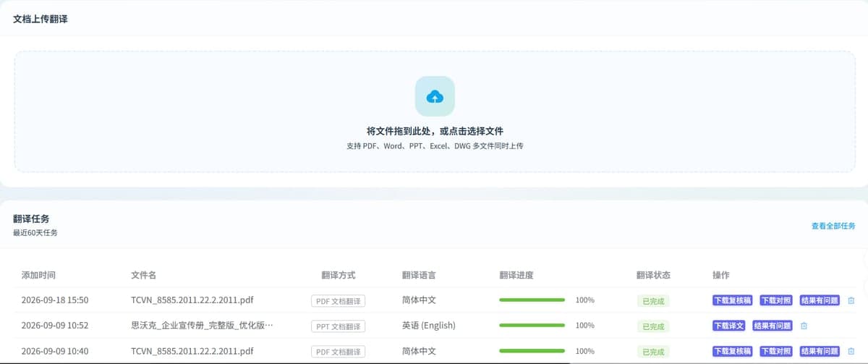The width and height of the screenshot is (868, 364).
Task: Click the 已完成 status of the 思沃克 PPT task
Action: (653, 326)
